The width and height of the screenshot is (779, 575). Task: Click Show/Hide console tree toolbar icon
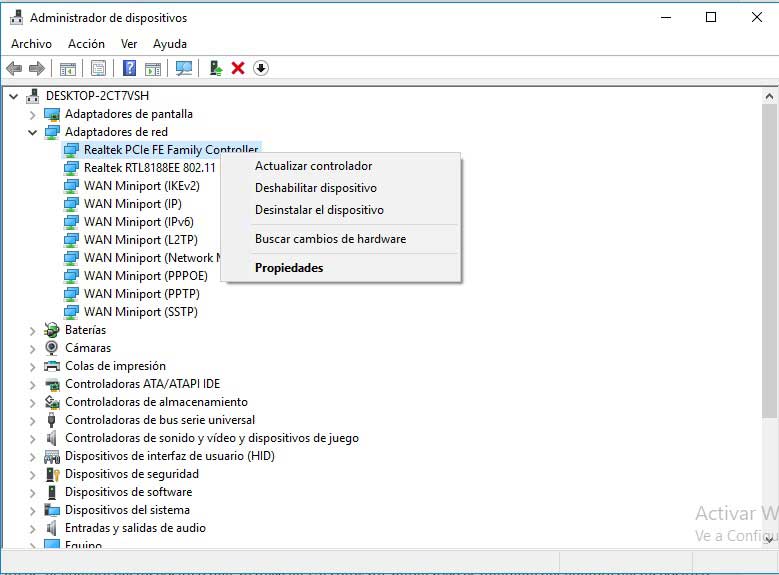coord(68,68)
